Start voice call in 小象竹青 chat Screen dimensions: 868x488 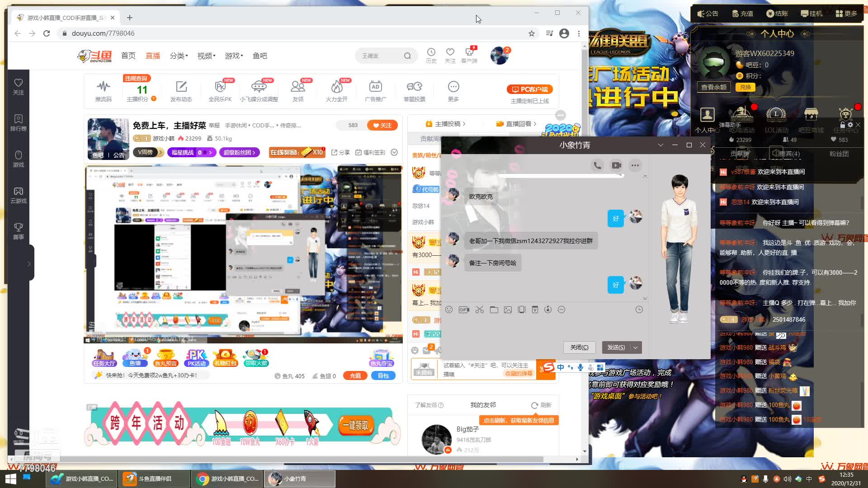tap(597, 165)
